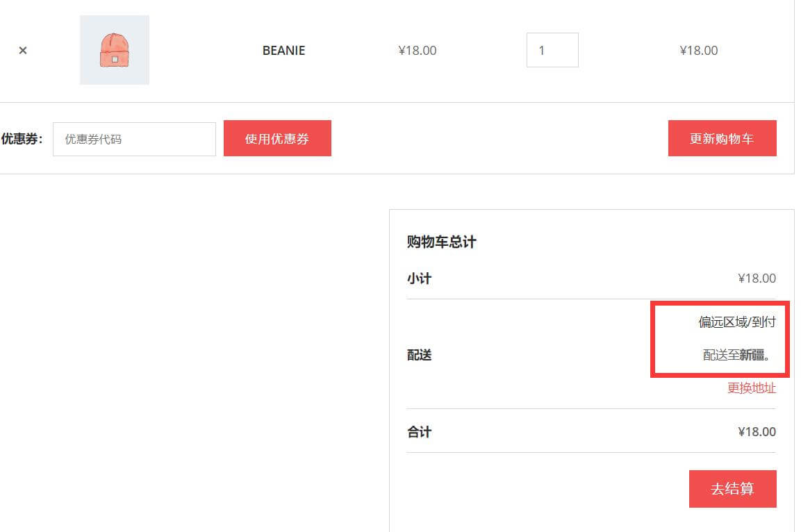Remove the Beanie from the cart
Screen dimensions: 801x532
click(23, 50)
